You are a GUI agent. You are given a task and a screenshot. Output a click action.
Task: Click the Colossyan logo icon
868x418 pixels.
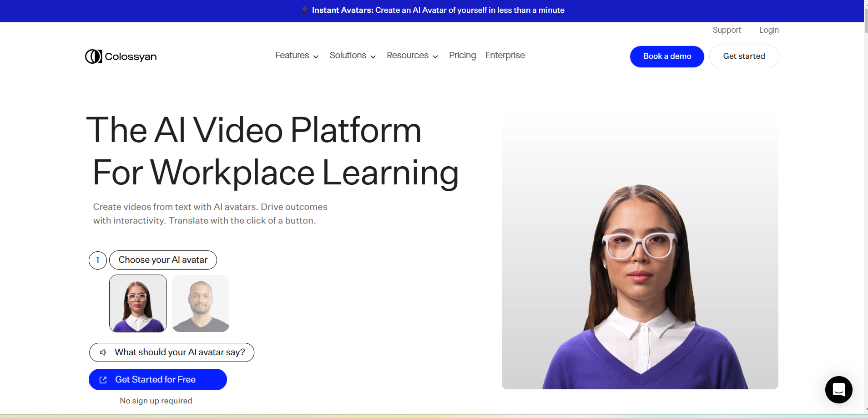93,56
